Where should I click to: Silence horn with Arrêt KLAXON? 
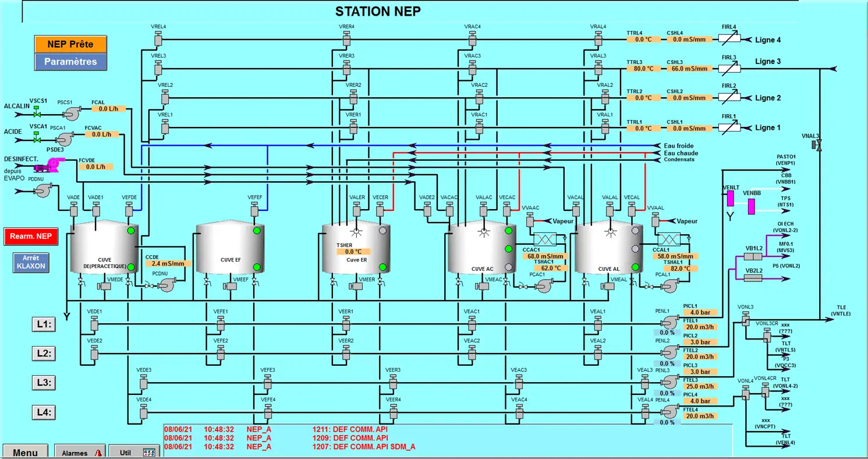[x=31, y=262]
